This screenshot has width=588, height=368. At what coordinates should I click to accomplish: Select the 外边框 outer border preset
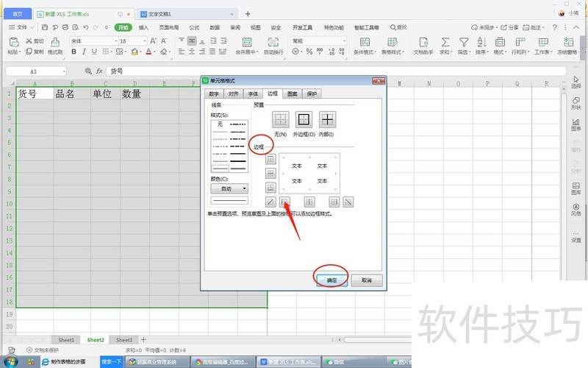(x=304, y=119)
